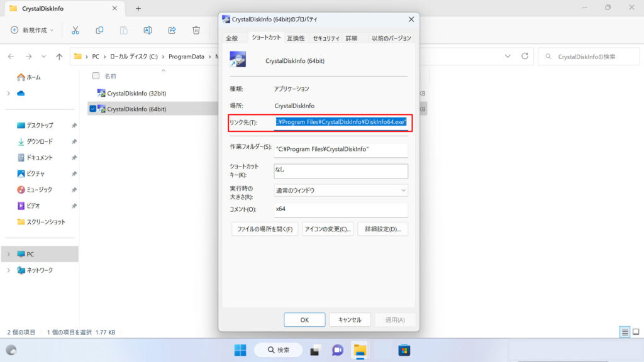
Task: Click the 作業フォルダー input field
Action: pos(341,150)
